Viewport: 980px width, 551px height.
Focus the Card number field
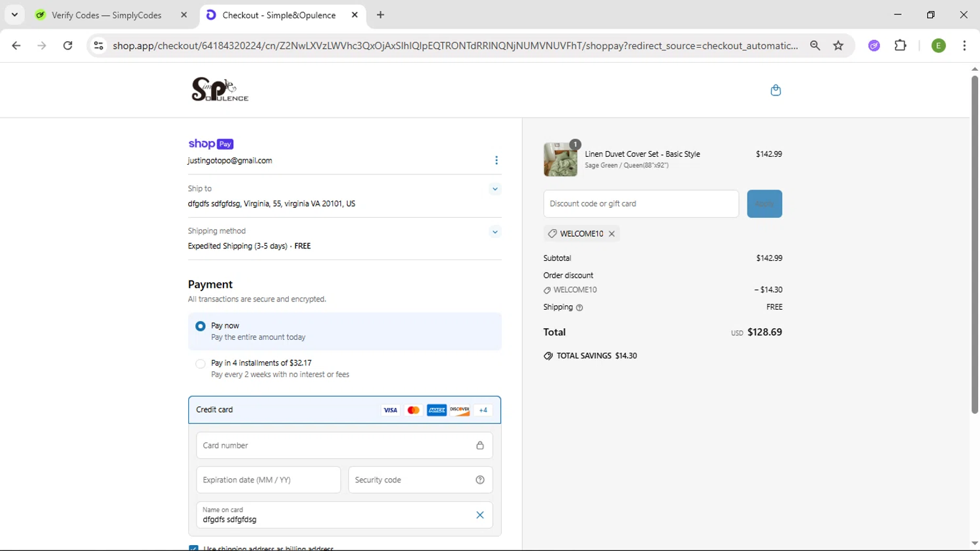pyautogui.click(x=344, y=446)
